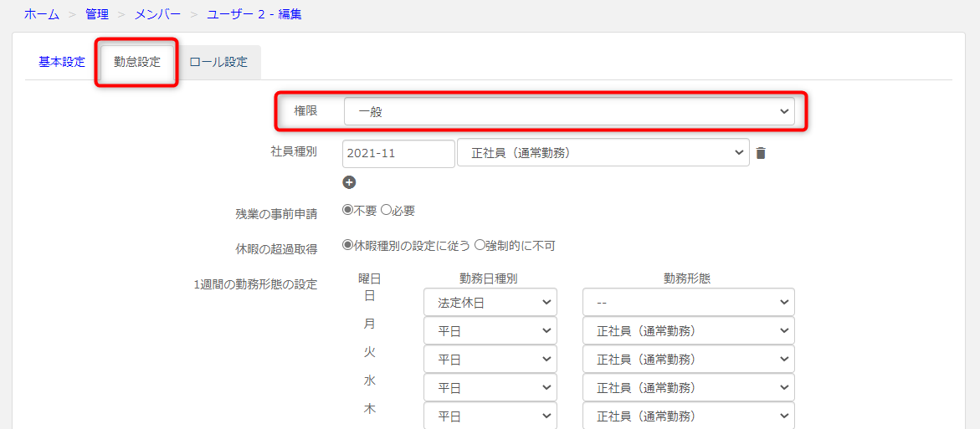980x429 pixels.
Task: Click the 権限 label
Action: 305,110
